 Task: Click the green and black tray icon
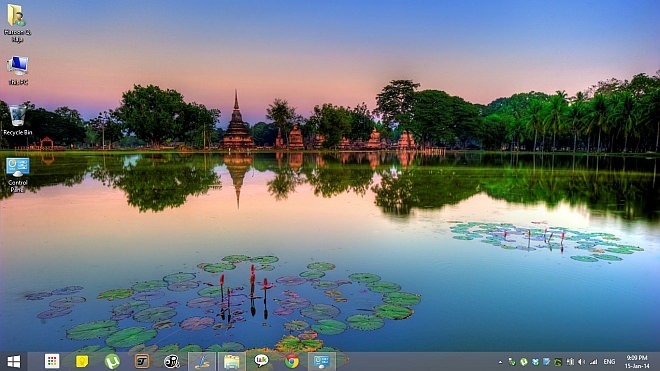[558, 362]
